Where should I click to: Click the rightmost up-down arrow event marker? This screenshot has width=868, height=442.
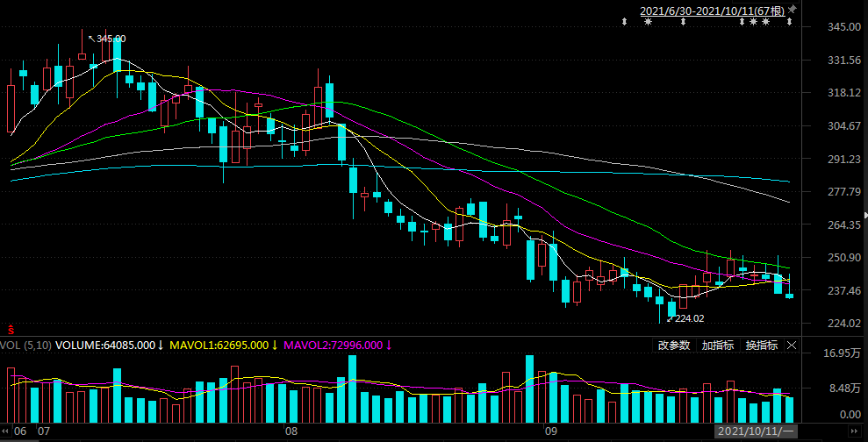pyautogui.click(x=789, y=21)
